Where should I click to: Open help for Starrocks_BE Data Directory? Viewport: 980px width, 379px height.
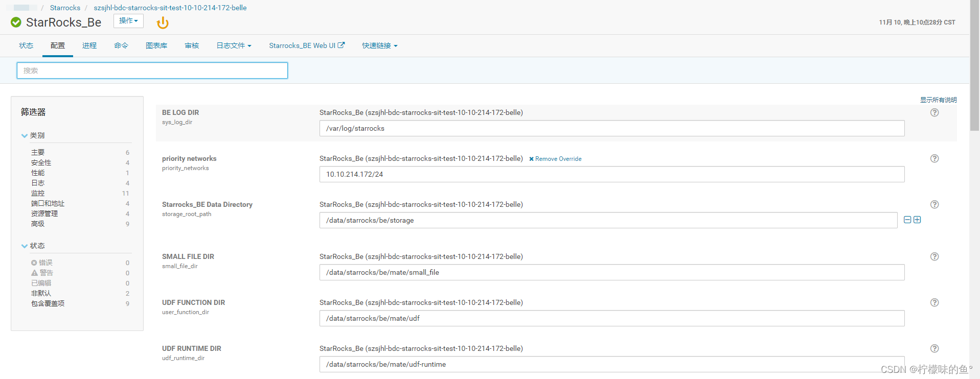point(935,204)
